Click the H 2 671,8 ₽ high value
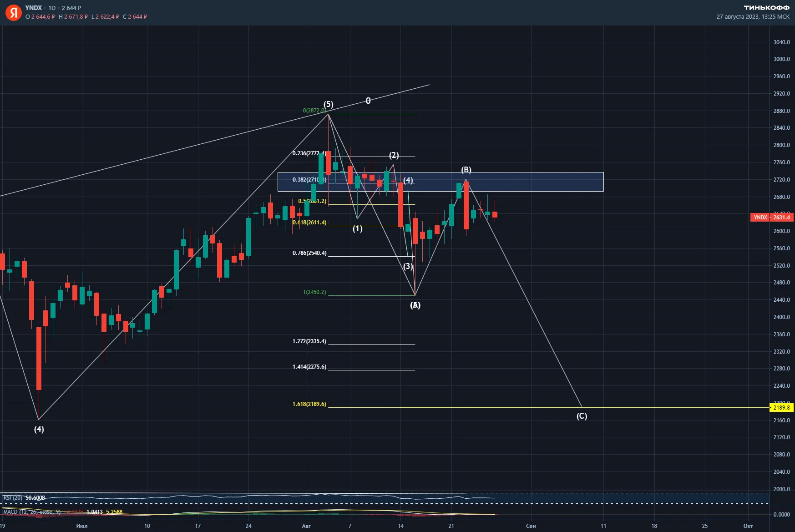Viewport: 795px width, 532px height. tap(73, 17)
